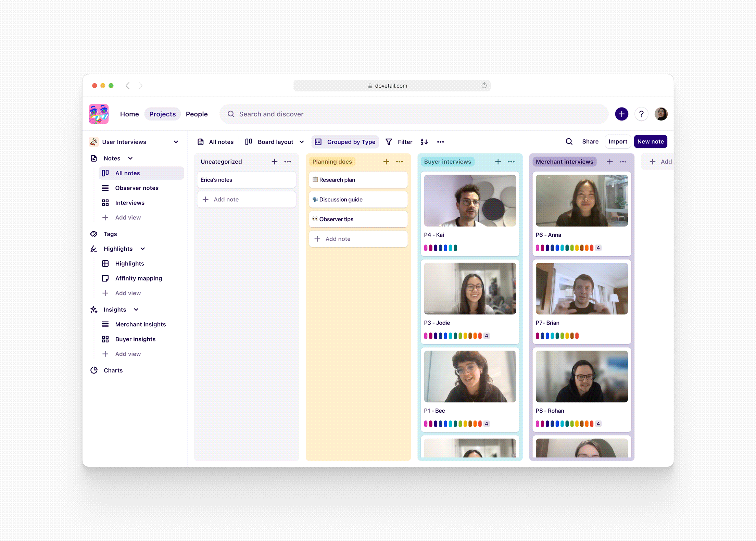Click the plus icon in Buyer interviews column

498,162
